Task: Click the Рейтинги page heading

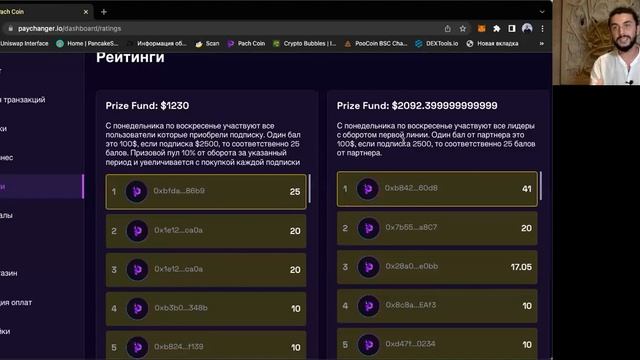Action: (130, 58)
